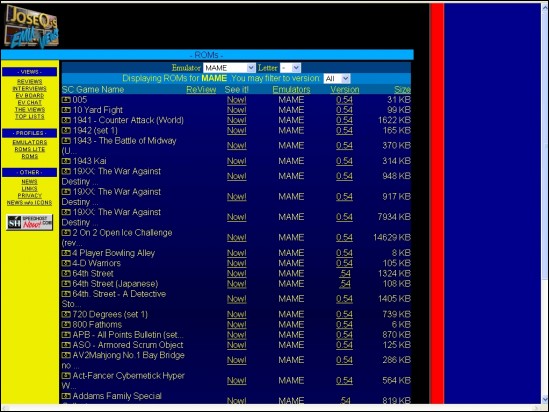Sort by the Version column header

tap(345, 90)
